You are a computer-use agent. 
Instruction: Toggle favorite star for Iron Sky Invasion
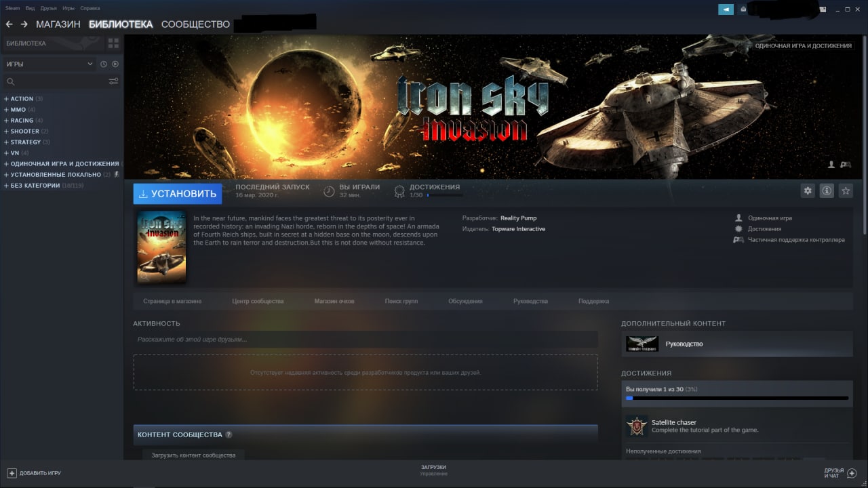coord(846,191)
